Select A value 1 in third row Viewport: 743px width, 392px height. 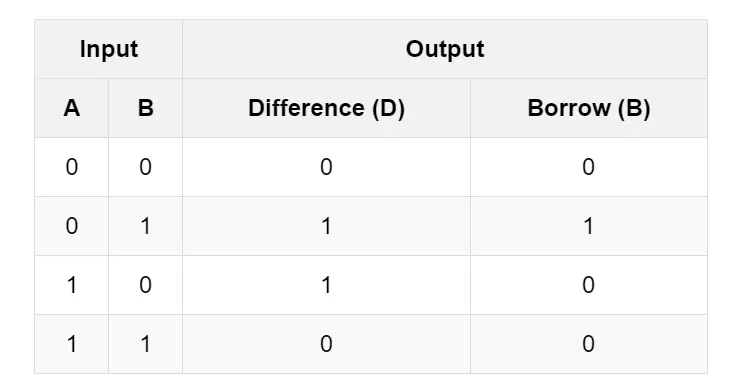coord(72,285)
